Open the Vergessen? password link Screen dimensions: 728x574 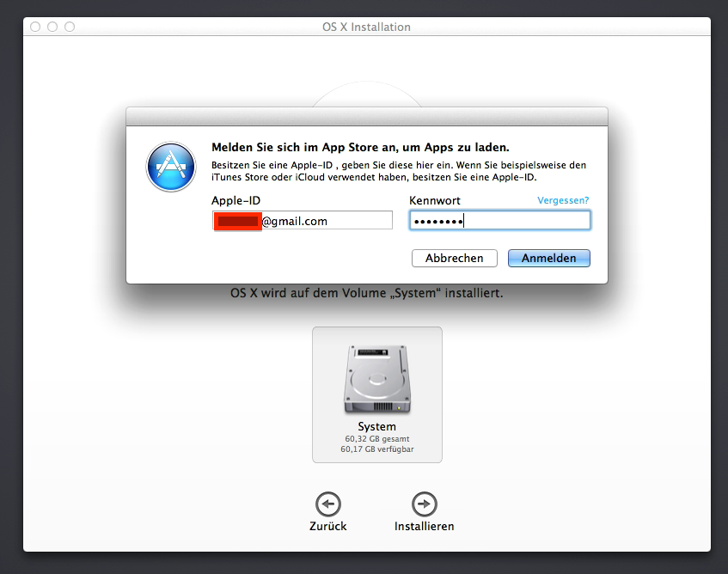pos(563,200)
